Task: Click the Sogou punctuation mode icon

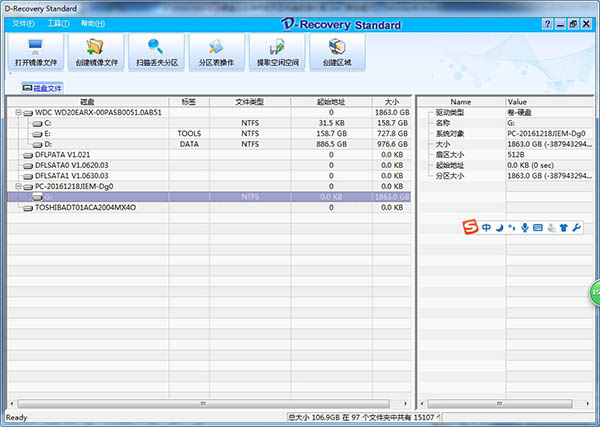Action: [x=512, y=228]
